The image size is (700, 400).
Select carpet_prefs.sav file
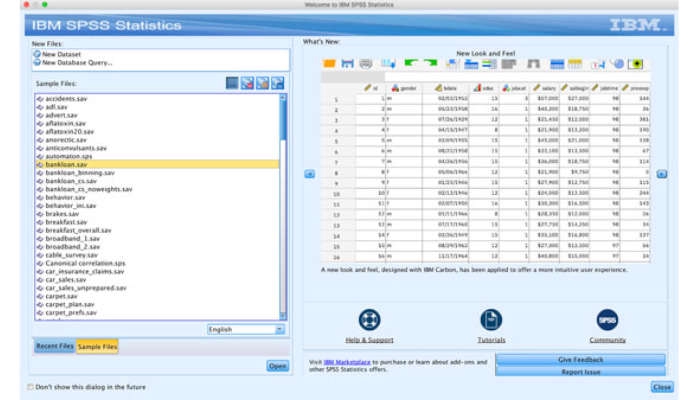(157, 312)
